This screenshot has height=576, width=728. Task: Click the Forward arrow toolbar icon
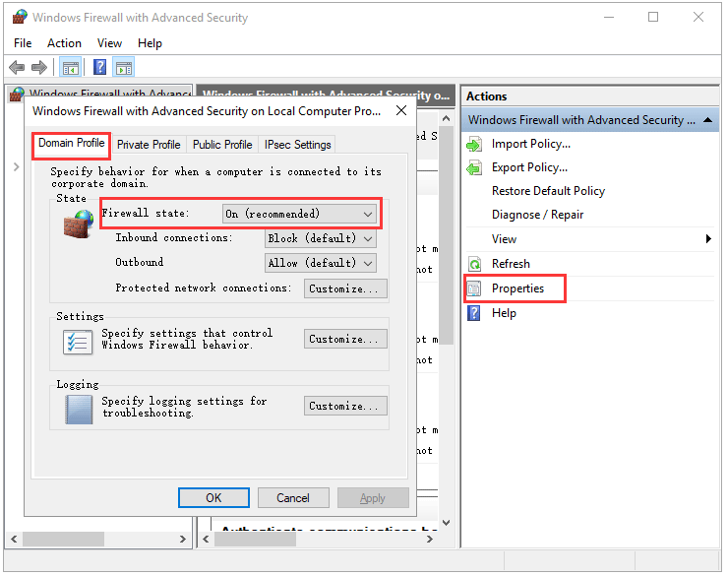point(39,68)
